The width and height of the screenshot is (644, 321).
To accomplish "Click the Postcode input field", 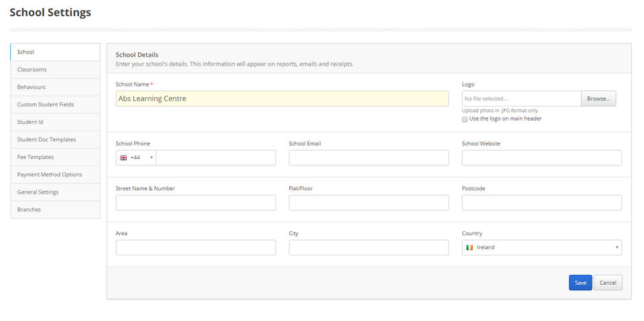I will 541,202.
